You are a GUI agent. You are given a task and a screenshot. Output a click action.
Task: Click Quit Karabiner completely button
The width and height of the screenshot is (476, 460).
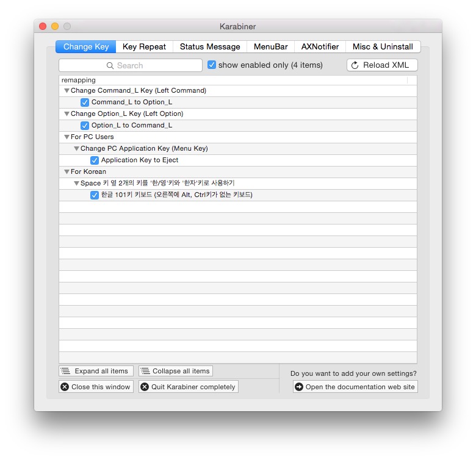tap(189, 387)
